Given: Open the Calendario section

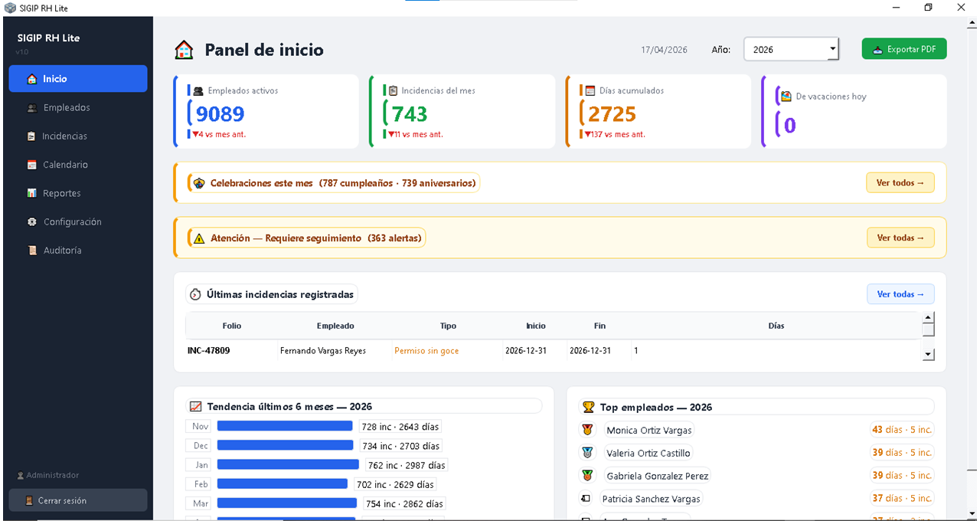Looking at the screenshot, I should tap(78, 165).
